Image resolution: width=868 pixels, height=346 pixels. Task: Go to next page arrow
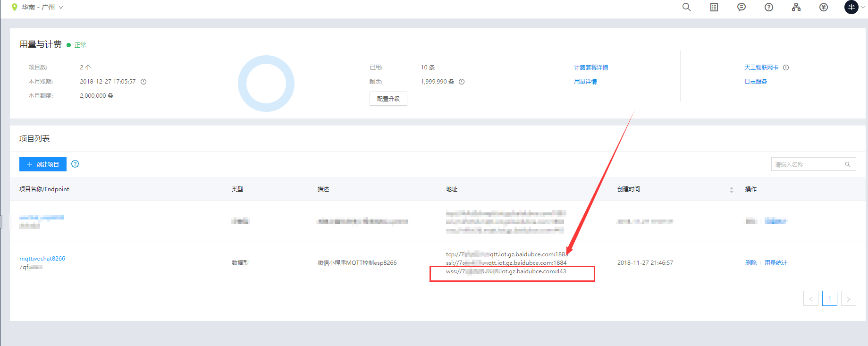coord(849,298)
